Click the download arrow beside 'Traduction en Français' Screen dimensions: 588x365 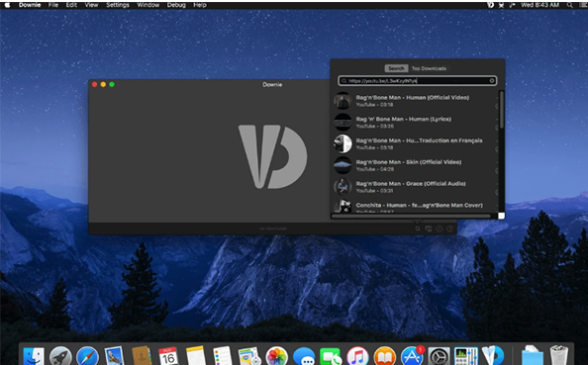pos(497,149)
